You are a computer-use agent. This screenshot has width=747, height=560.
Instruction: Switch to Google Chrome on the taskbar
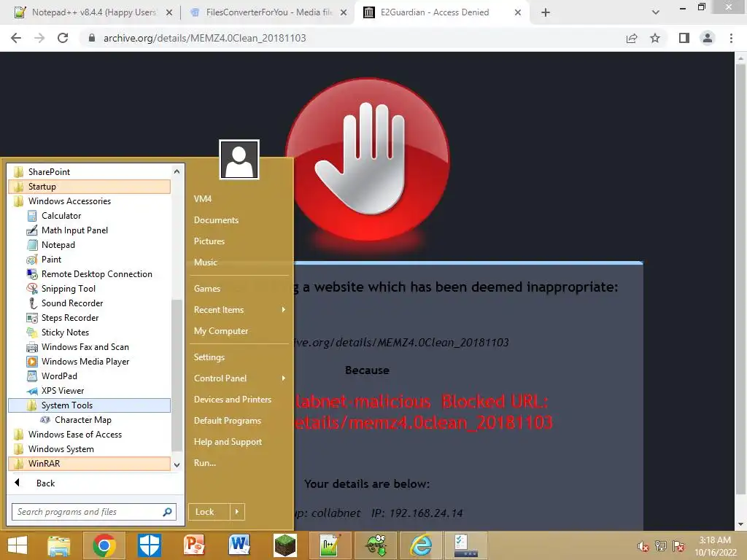(104, 545)
